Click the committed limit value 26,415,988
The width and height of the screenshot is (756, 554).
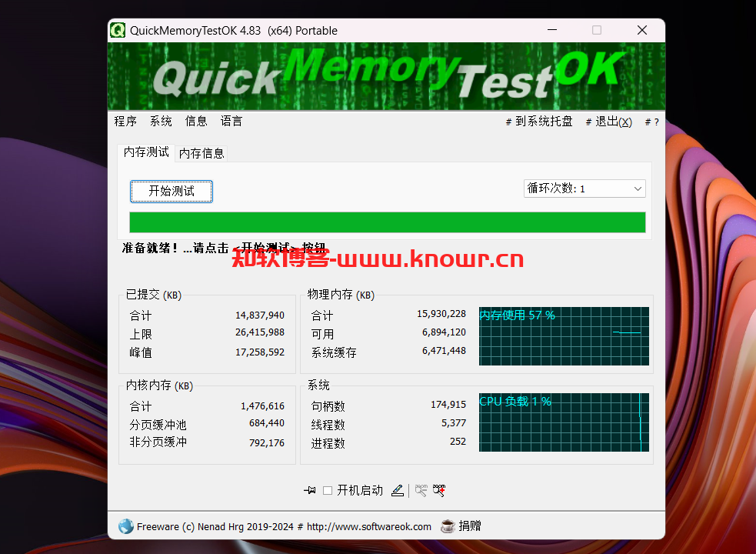pyautogui.click(x=260, y=332)
